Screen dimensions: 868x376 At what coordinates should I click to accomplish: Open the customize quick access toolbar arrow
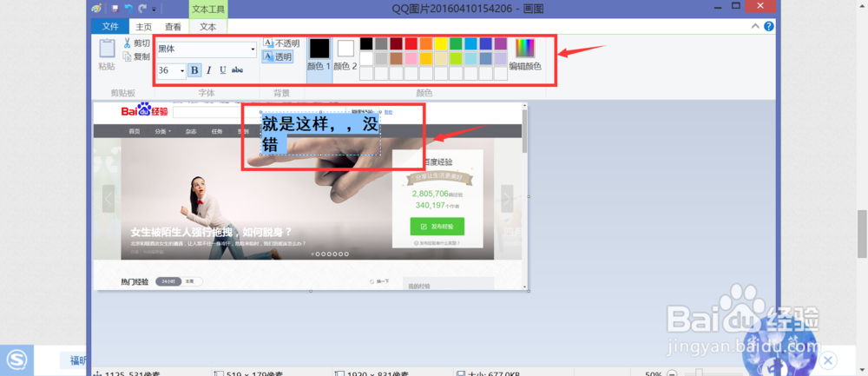[x=154, y=9]
